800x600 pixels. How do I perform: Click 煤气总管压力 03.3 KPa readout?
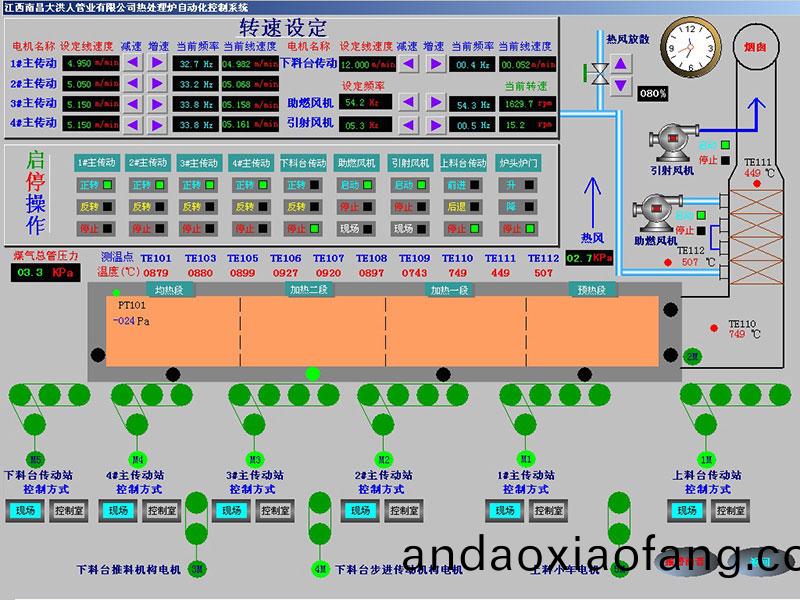pos(45,272)
